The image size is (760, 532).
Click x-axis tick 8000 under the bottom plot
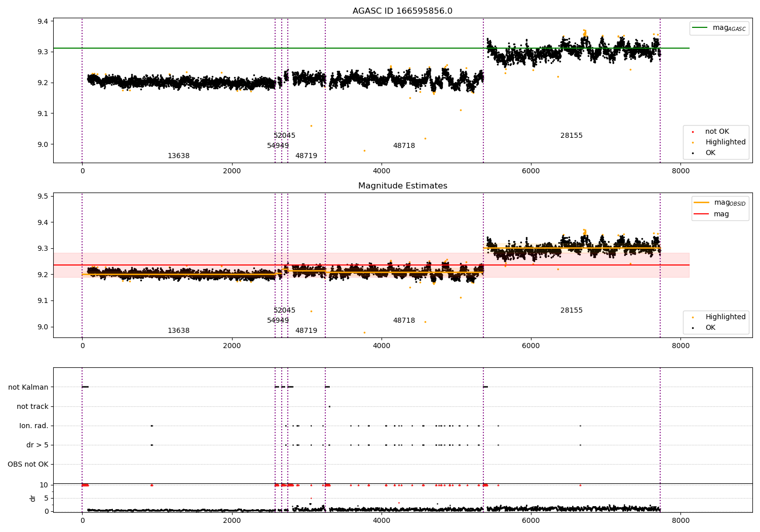(x=680, y=520)
